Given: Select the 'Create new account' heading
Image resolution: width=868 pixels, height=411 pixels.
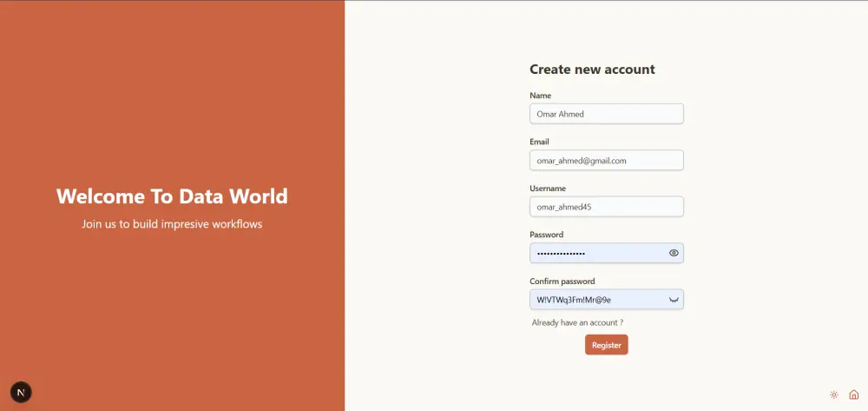Looking at the screenshot, I should tap(592, 70).
